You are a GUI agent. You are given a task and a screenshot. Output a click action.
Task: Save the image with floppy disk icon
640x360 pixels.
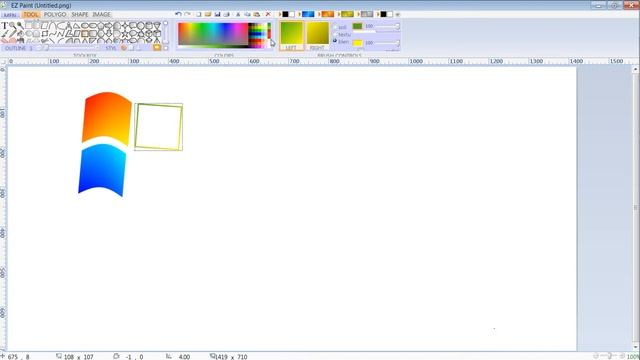tap(218, 14)
